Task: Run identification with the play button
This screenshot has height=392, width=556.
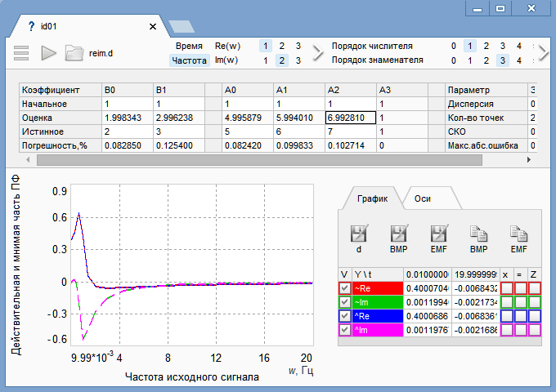Action: (48, 53)
